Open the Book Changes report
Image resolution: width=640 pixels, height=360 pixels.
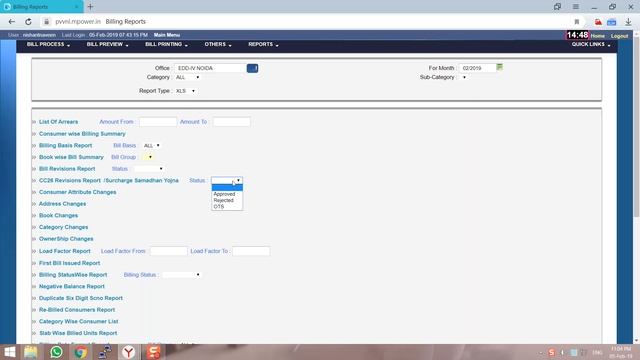coord(58,216)
